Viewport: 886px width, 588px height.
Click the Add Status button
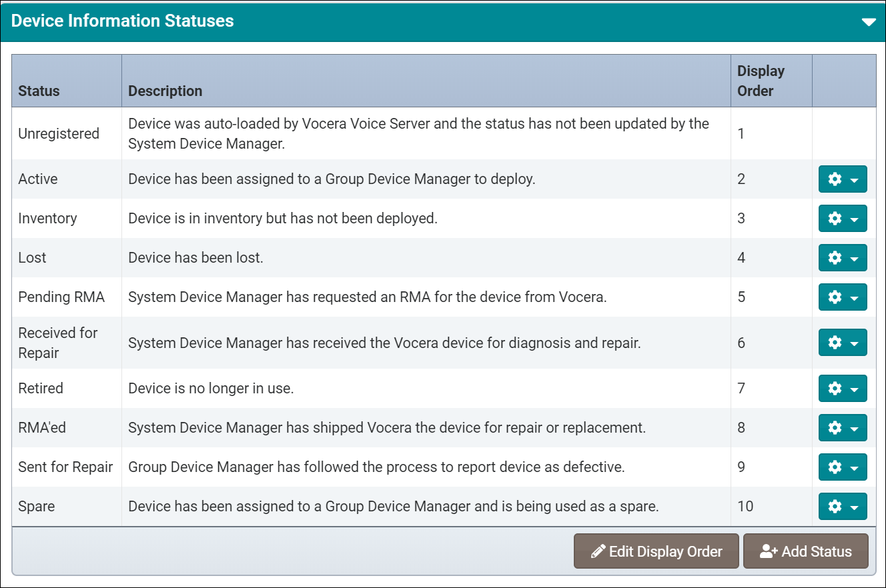click(x=805, y=551)
